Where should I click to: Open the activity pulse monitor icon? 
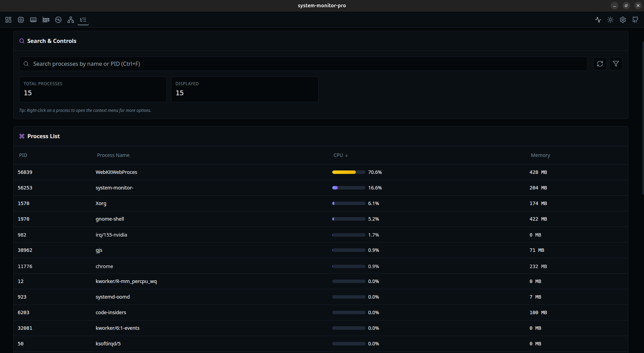click(x=598, y=20)
